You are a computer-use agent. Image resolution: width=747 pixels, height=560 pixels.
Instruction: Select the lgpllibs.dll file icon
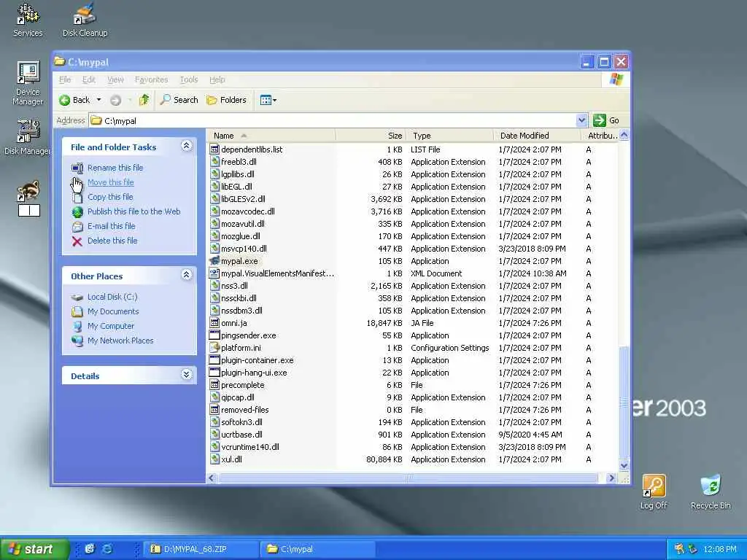[214, 174]
